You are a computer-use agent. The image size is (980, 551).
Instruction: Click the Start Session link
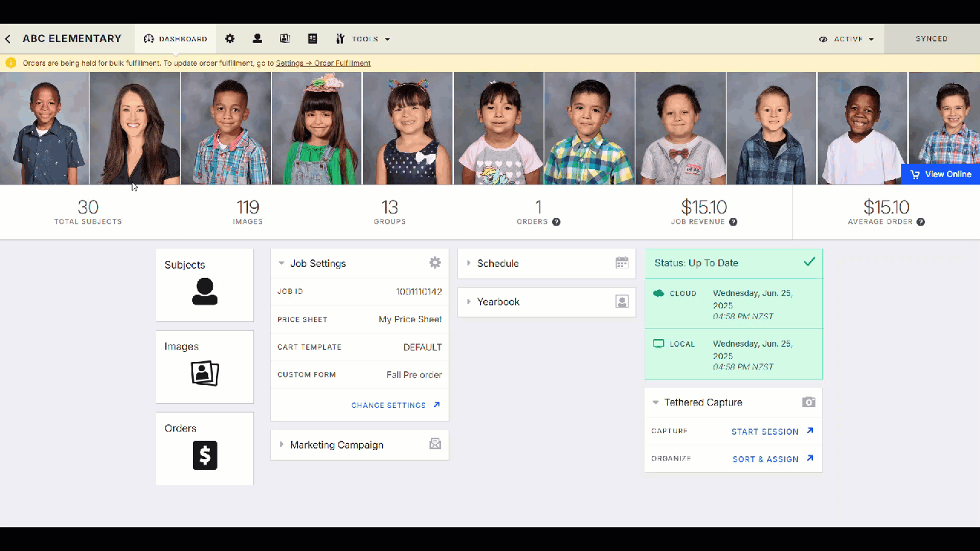[x=772, y=432]
